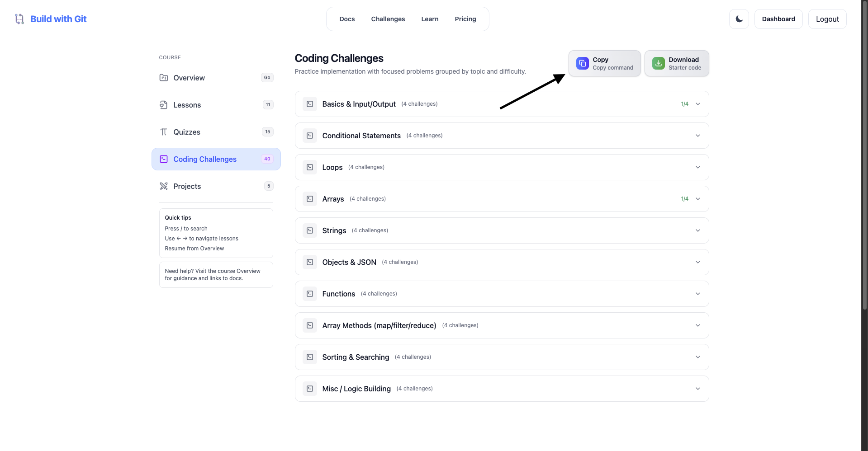Screen dimensions: 868x451
Task: Click the terminal icon beside Loops
Action: point(309,167)
